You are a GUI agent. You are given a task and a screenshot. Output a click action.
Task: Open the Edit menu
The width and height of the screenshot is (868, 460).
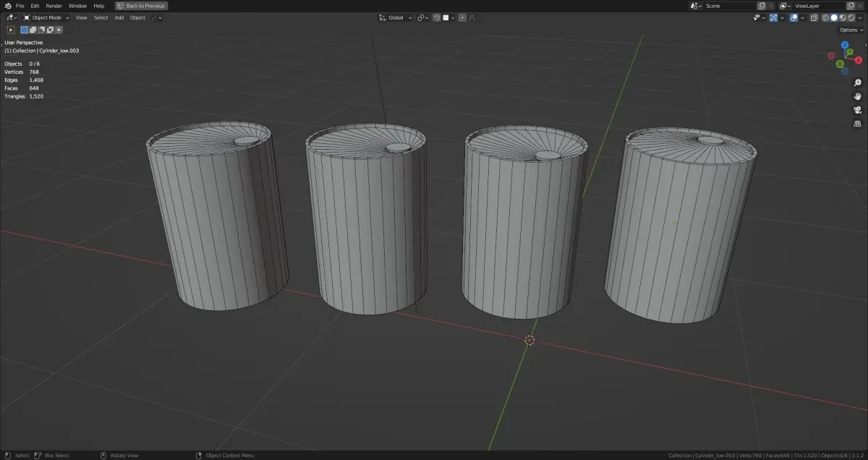point(35,6)
